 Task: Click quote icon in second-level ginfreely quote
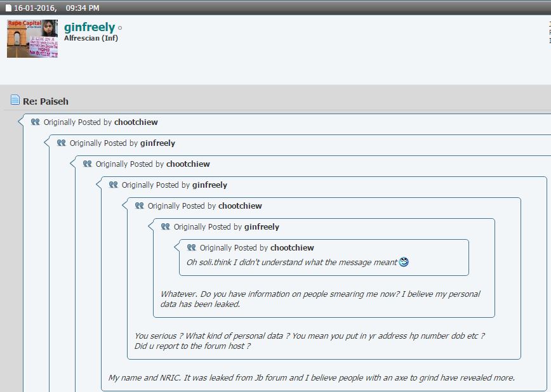[62, 143]
